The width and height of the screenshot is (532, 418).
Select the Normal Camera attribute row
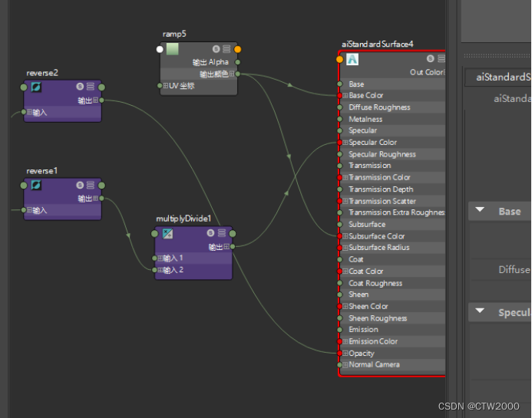click(x=392, y=365)
